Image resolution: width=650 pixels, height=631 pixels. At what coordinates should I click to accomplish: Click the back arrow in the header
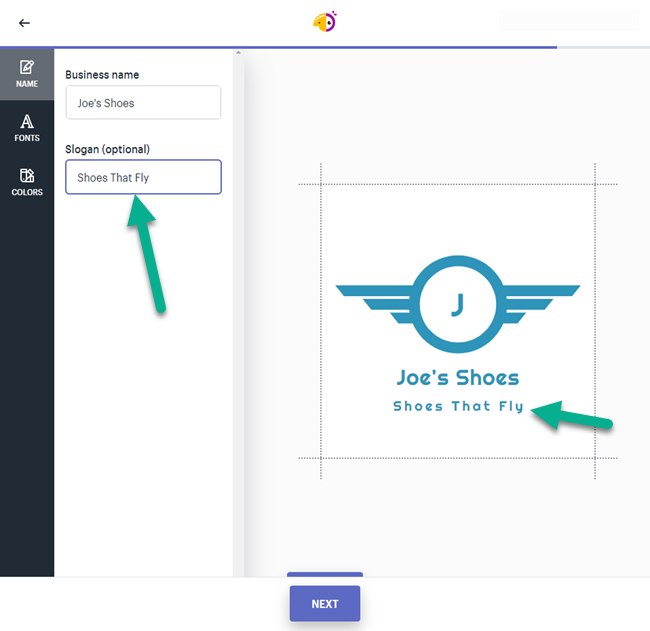[x=24, y=23]
